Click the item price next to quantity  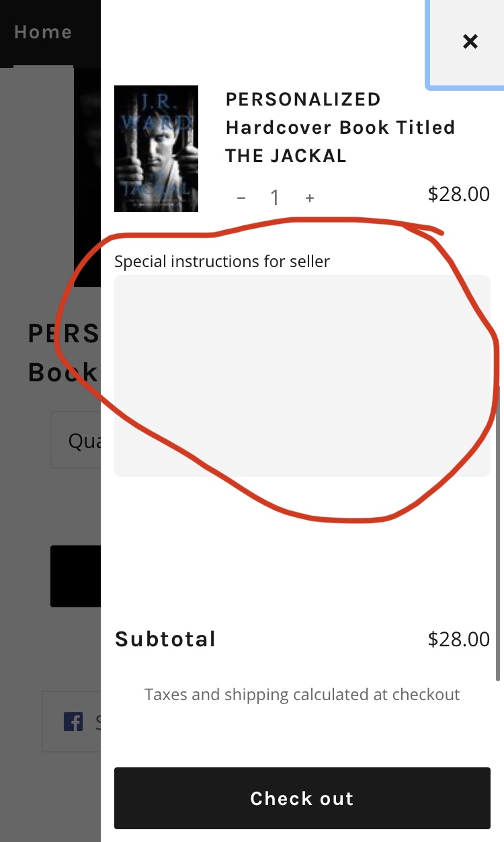pos(459,194)
